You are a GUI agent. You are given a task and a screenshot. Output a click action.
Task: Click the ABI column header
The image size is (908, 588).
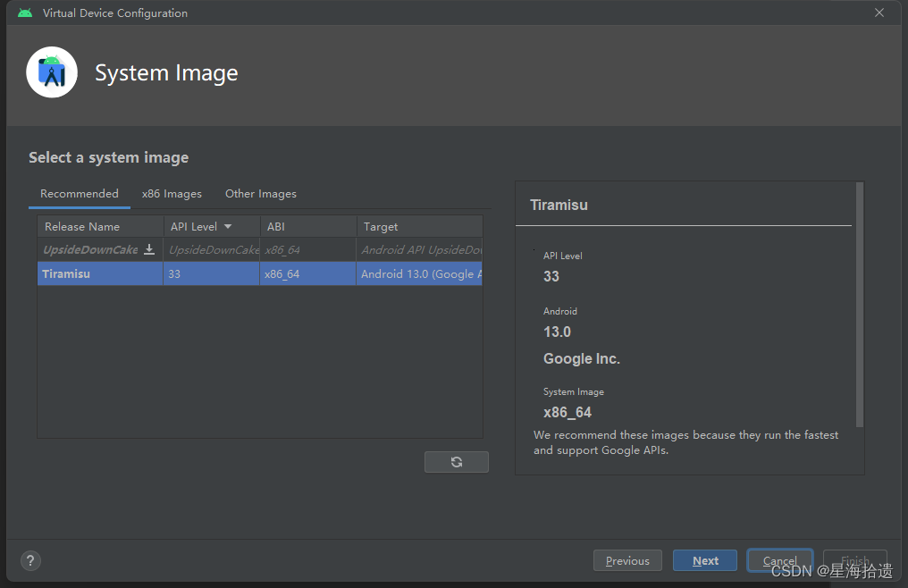(308, 226)
